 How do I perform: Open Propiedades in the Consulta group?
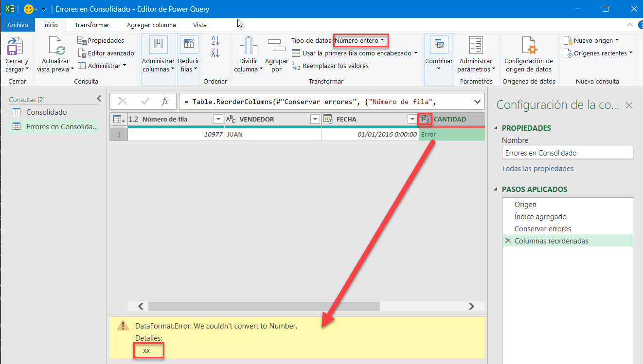click(101, 40)
